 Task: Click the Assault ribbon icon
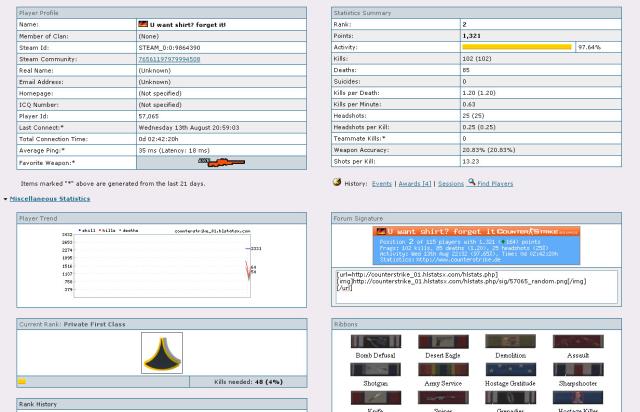click(x=577, y=343)
